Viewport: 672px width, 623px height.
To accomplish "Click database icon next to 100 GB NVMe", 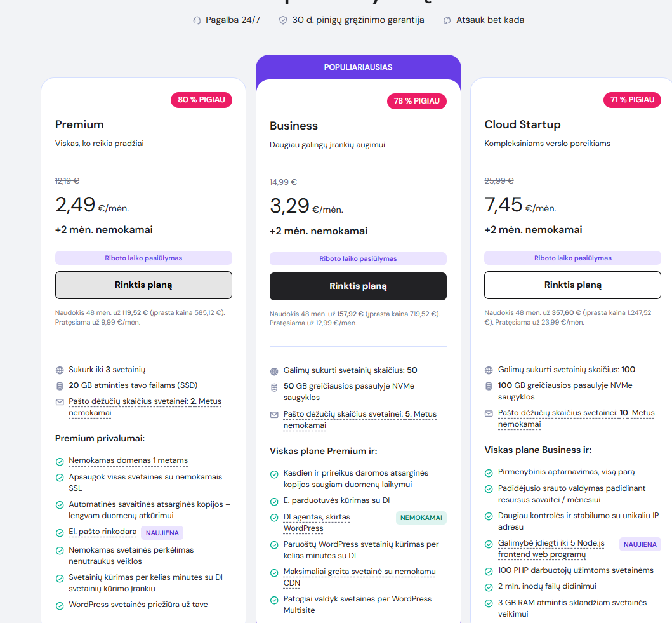I will click(x=489, y=385).
